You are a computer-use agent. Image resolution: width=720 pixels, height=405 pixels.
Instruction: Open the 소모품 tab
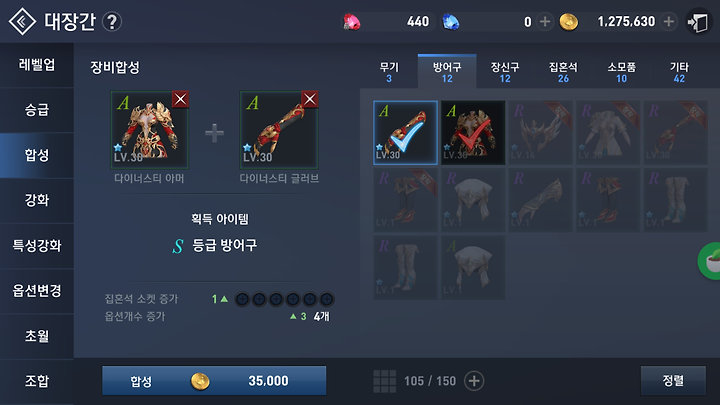point(621,72)
